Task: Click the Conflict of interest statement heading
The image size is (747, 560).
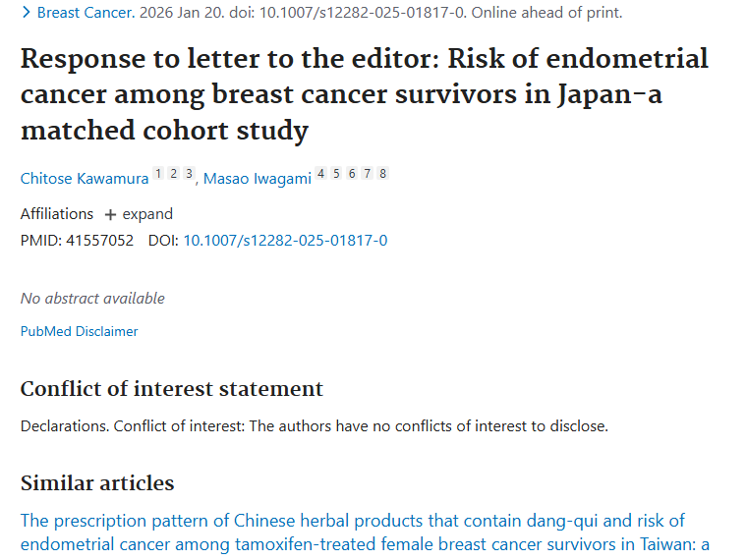Action: pos(172,389)
